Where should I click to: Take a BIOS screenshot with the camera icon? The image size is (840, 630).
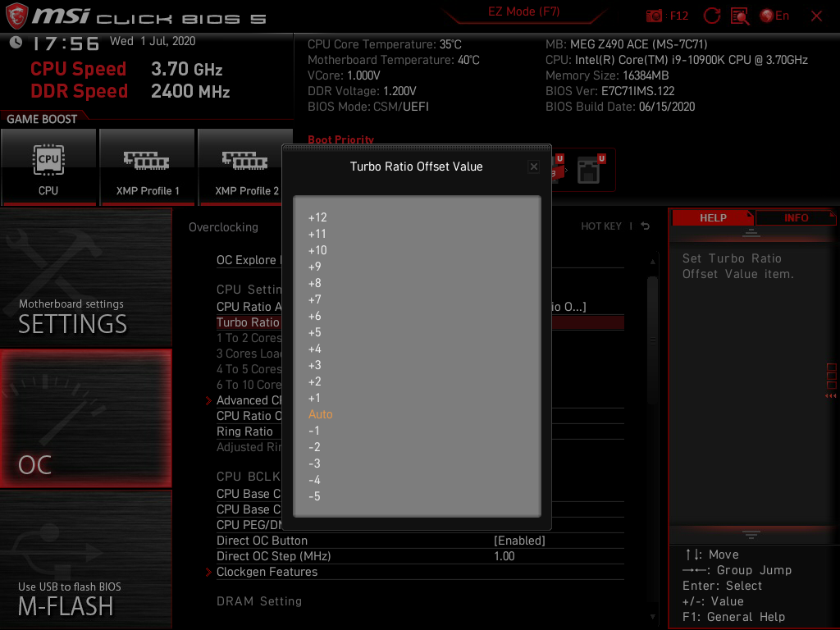pos(655,15)
